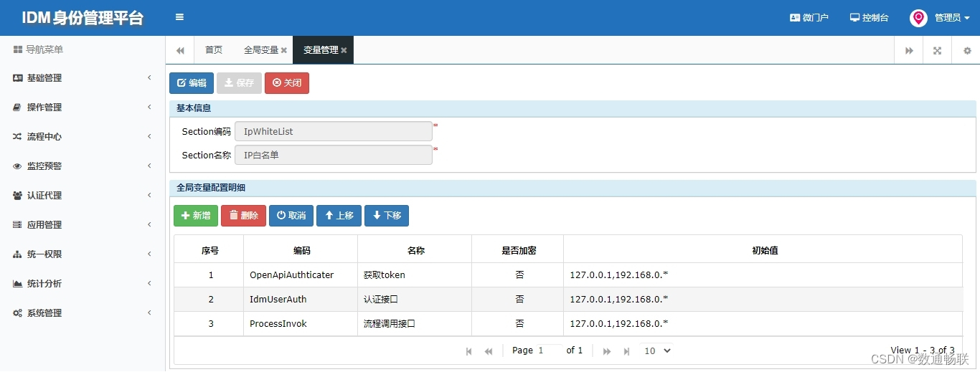Expand chevron beside 认证代理
The height and width of the screenshot is (372, 980).
tap(149, 195)
